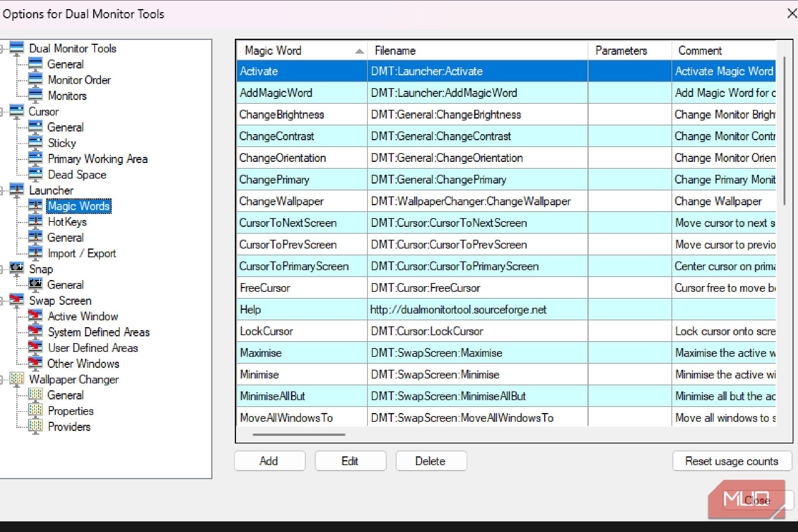Click the icon beside Dead Space

tap(35, 174)
